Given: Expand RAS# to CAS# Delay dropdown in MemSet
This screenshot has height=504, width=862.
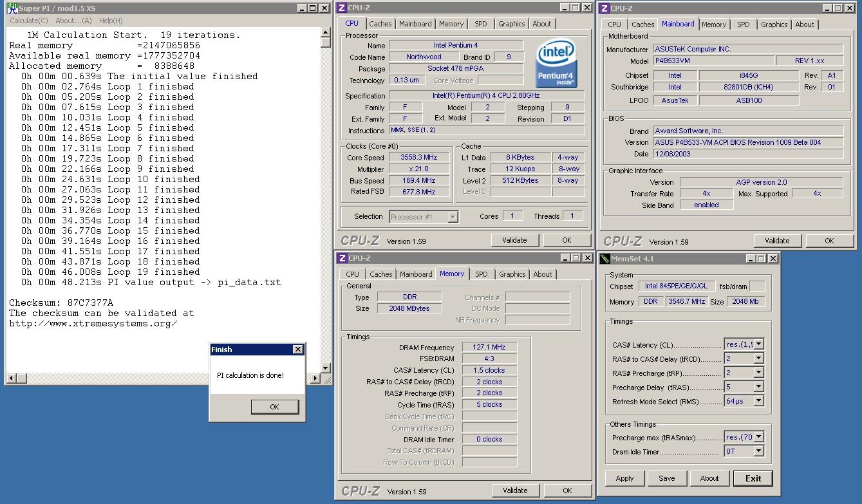Looking at the screenshot, I should (x=758, y=359).
